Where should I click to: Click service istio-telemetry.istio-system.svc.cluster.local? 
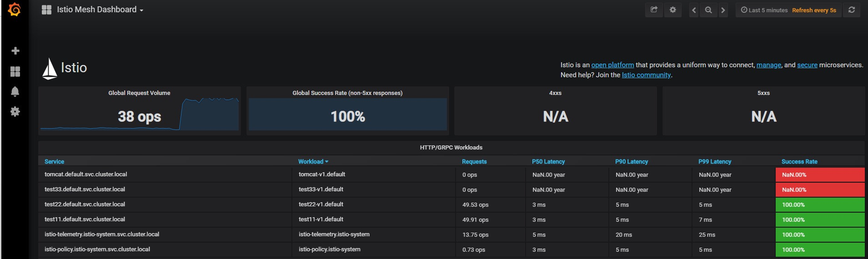[x=102, y=234]
